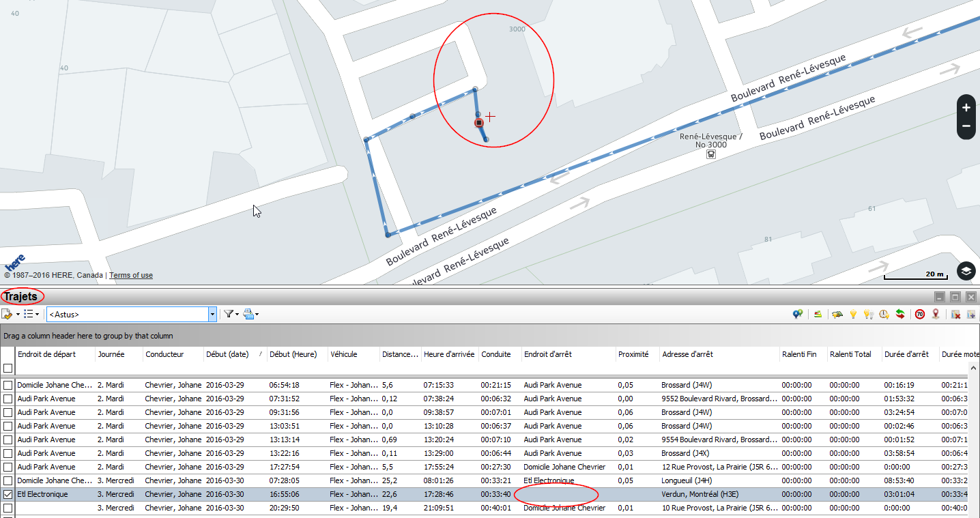Open the <Astus> layout combo box dropdown

point(212,315)
